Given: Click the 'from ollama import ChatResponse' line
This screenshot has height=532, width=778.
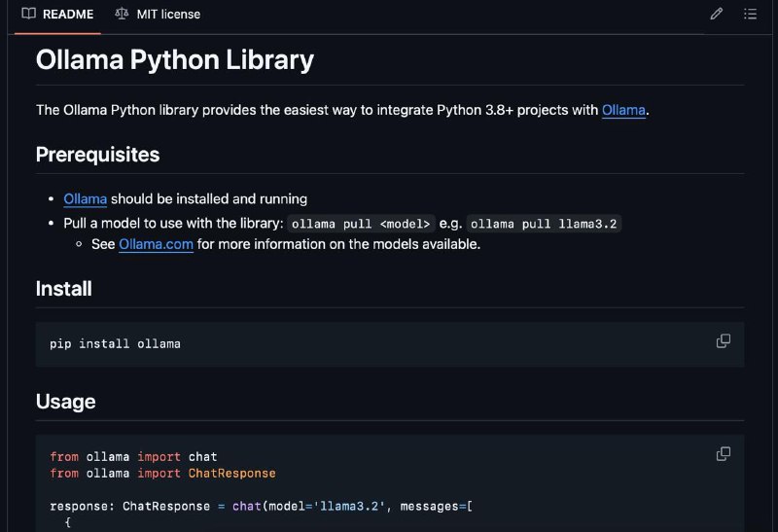Looking at the screenshot, I should 162,474.
